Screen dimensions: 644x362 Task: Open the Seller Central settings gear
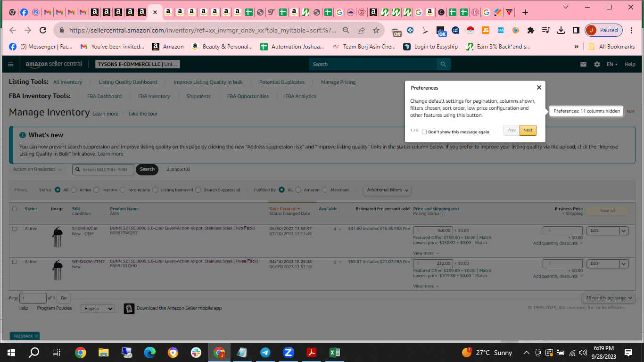(597, 64)
